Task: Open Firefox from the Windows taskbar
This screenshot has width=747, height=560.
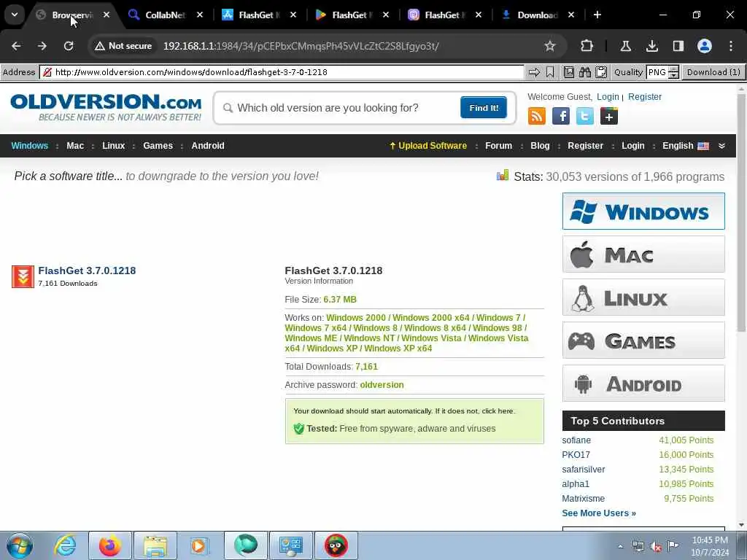Action: tap(109, 545)
